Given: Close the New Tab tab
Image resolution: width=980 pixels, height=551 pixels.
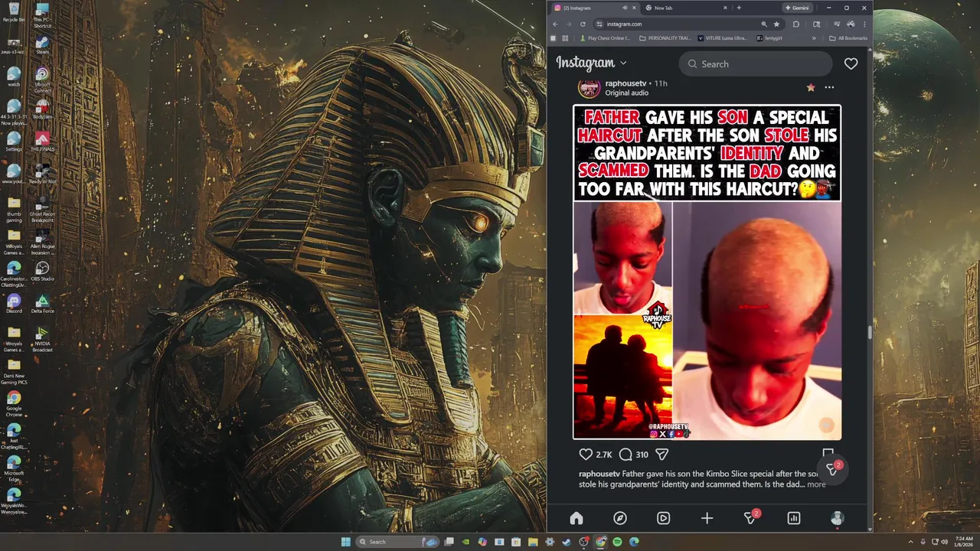Looking at the screenshot, I should click(725, 8).
